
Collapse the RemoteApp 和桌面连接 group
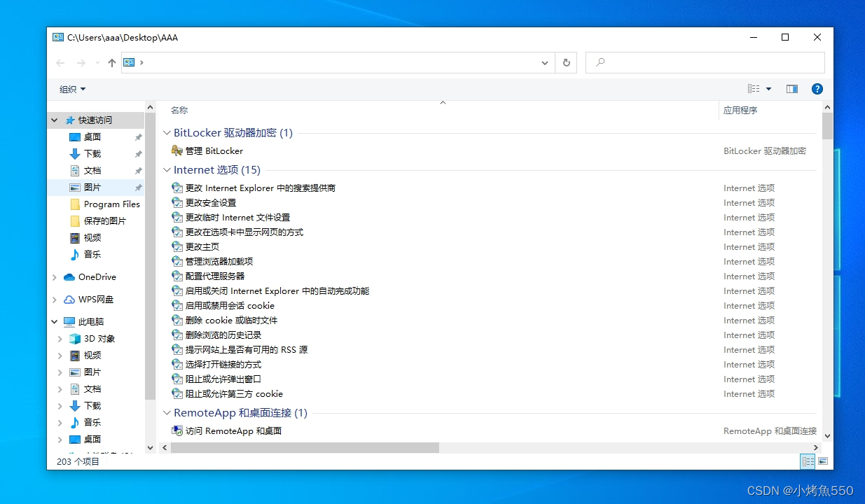point(167,413)
